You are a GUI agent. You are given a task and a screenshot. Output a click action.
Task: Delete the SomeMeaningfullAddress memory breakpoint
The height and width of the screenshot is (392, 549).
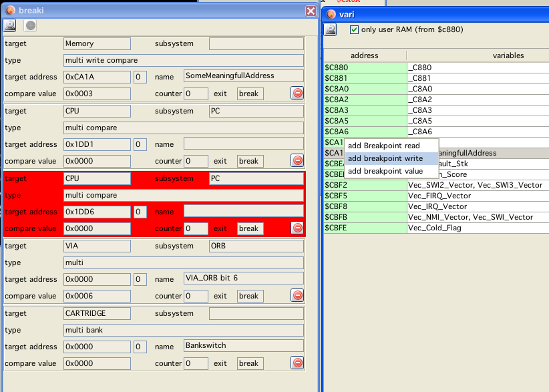click(297, 93)
